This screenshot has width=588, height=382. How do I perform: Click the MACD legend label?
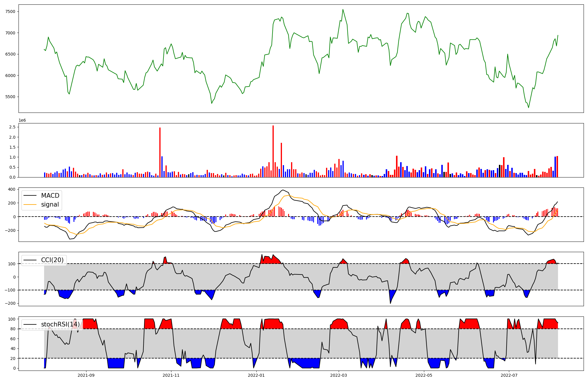50,196
